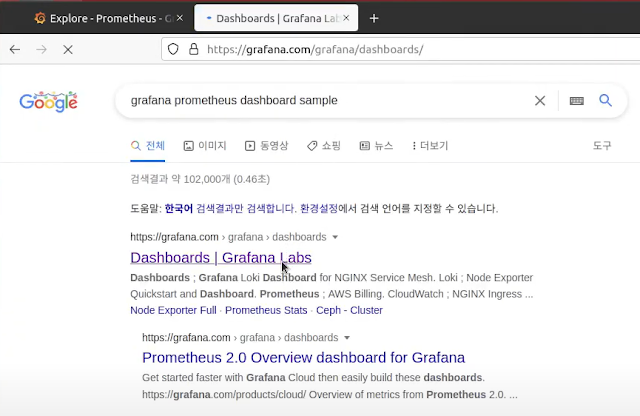Open Prometheus 2.0 Overview dashboard result

[x=303, y=358]
